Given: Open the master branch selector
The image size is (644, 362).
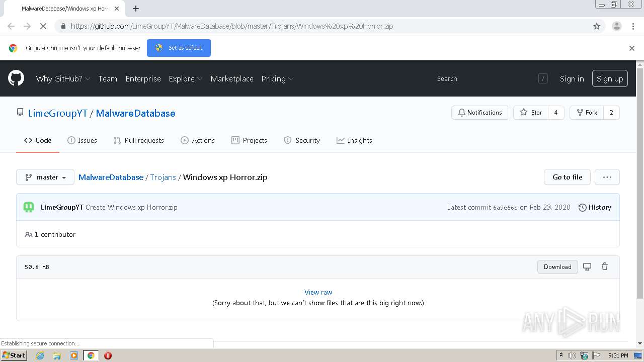Looking at the screenshot, I should [45, 177].
